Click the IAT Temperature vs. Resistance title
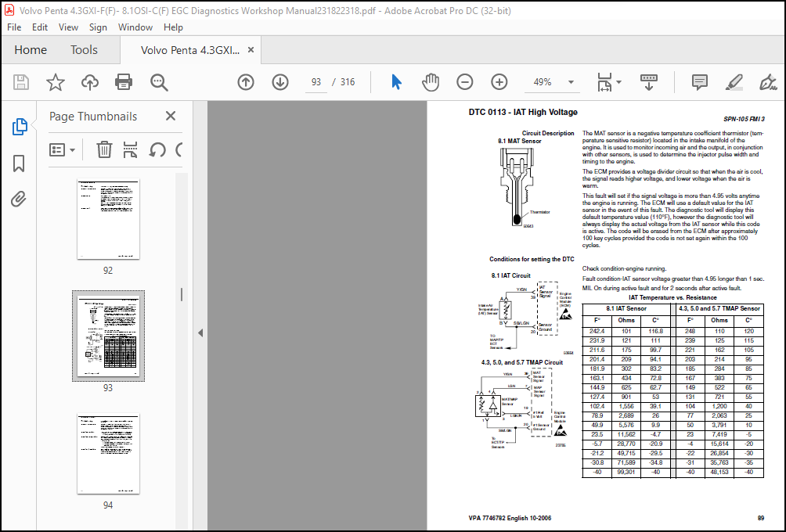 [x=672, y=297]
